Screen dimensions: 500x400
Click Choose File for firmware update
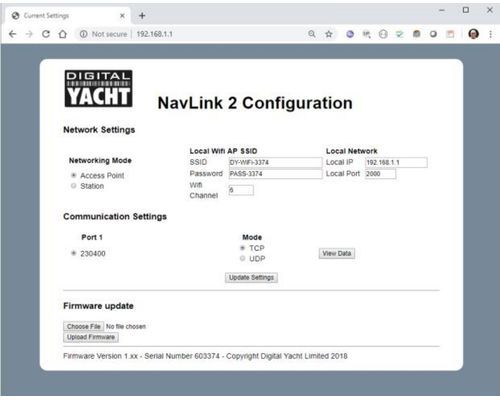click(84, 326)
